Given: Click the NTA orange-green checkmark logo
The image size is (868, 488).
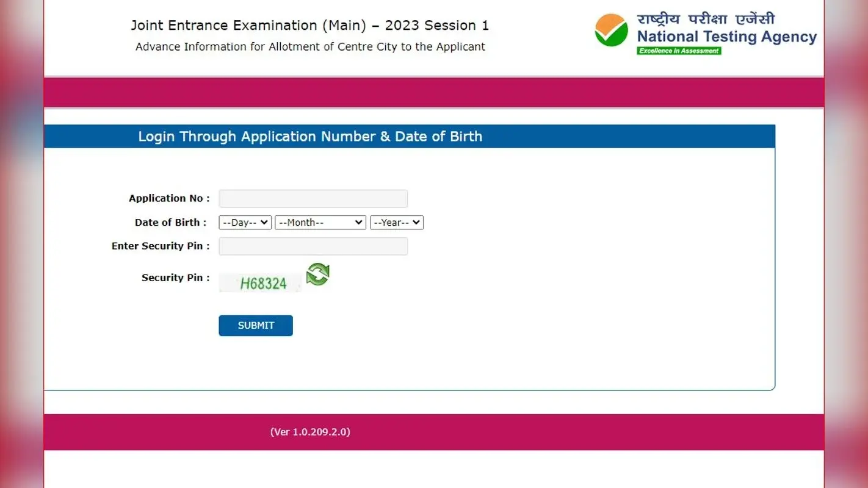Looking at the screenshot, I should pyautogui.click(x=611, y=30).
